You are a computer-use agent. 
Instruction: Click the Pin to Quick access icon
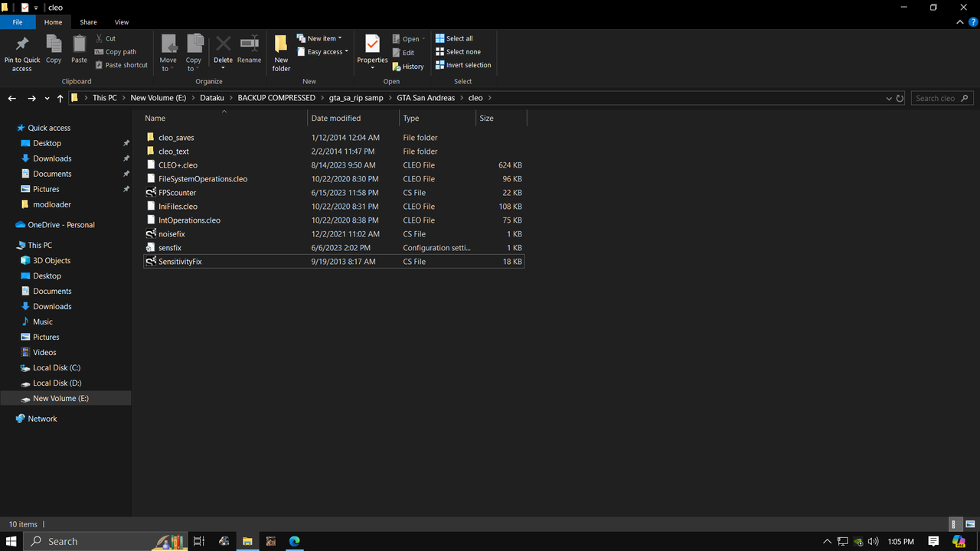pos(22,44)
